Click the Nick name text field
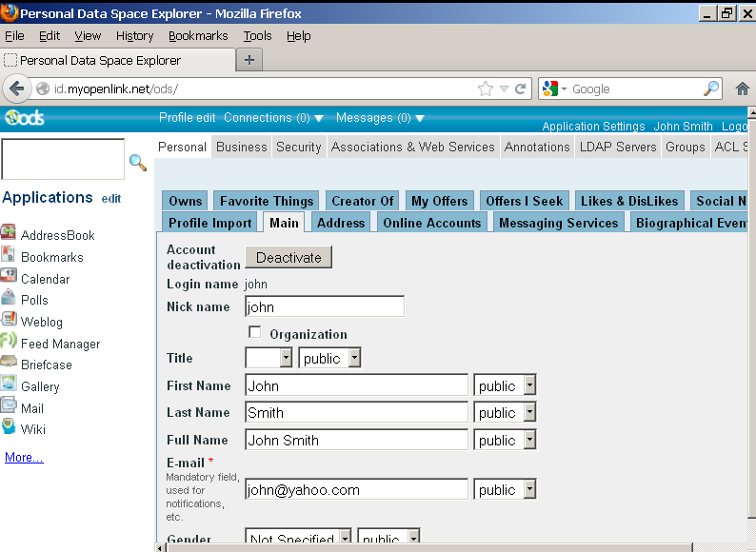Viewport: 756px width, 552px height. [x=324, y=307]
